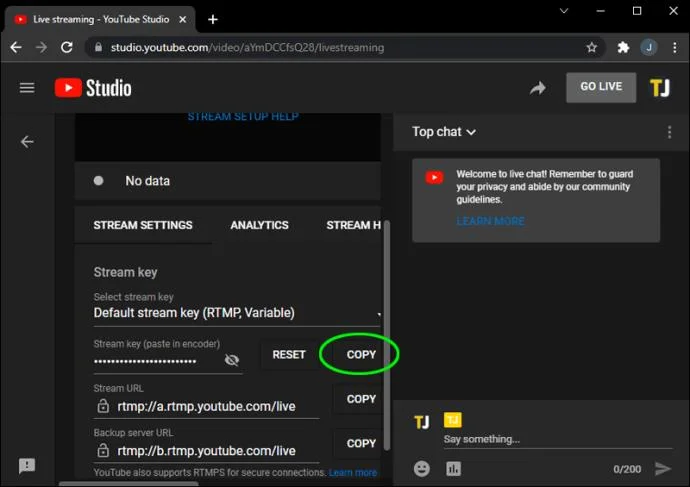Go back using the left sidebar arrow
690x487 pixels.
[x=27, y=142]
